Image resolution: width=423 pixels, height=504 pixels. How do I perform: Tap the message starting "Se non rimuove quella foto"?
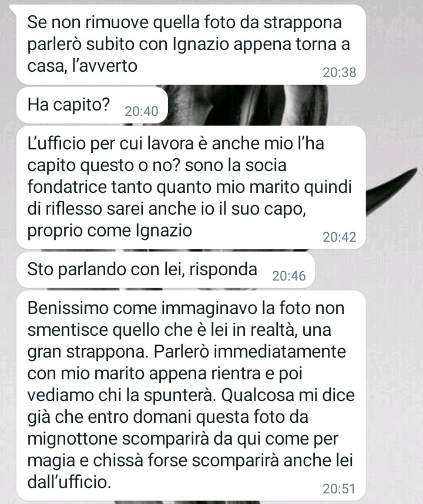tap(191, 44)
